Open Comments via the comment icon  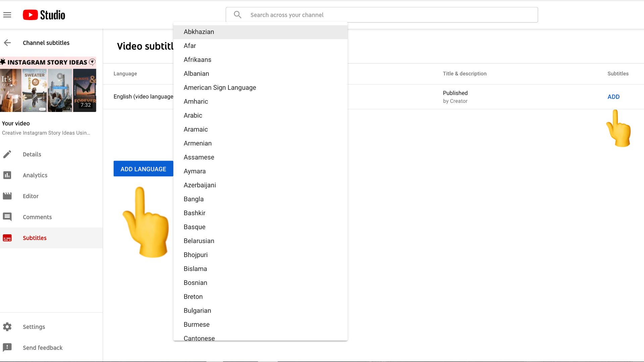pyautogui.click(x=7, y=217)
